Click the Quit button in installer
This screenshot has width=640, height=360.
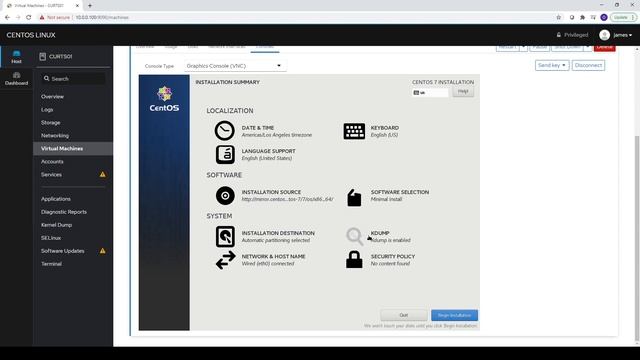404,315
